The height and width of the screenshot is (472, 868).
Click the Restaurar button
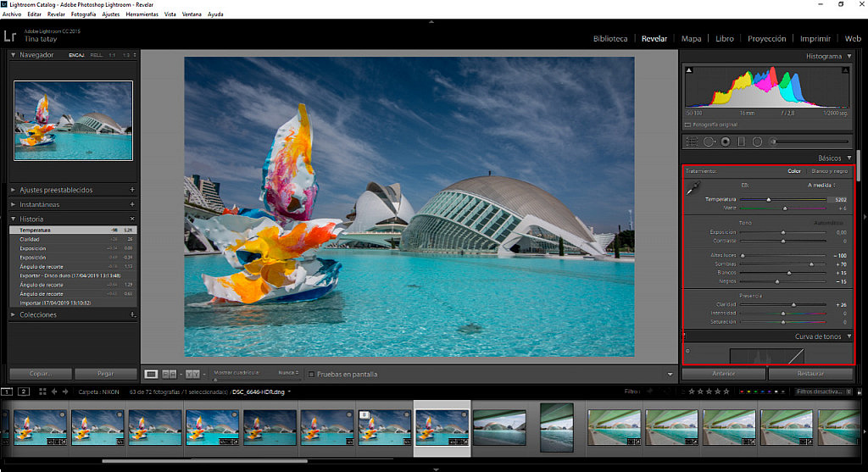[x=812, y=374]
